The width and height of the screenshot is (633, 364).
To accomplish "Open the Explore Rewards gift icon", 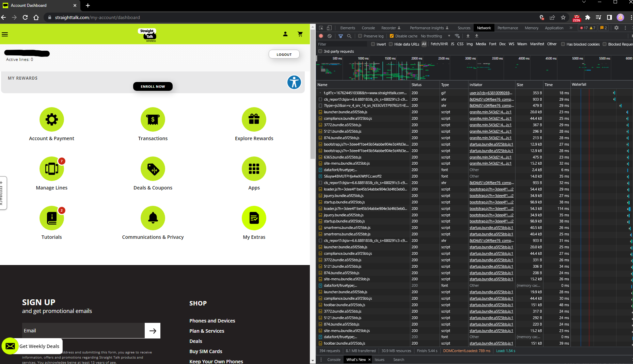I will 254,119.
